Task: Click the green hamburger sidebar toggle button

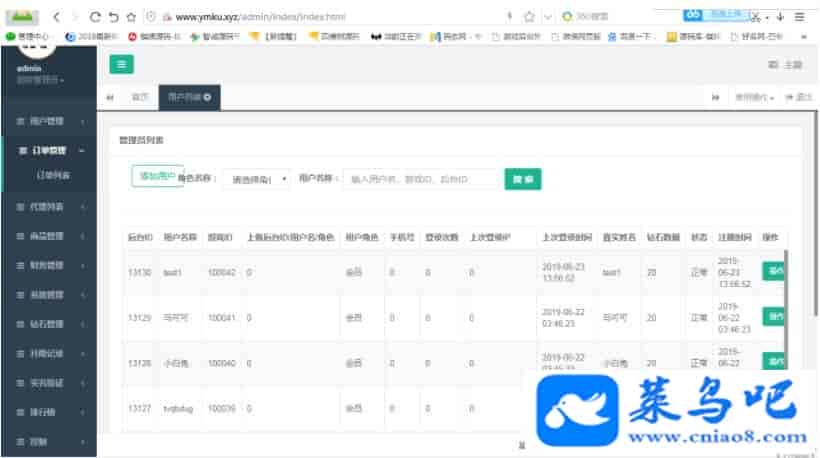Action: pos(122,64)
